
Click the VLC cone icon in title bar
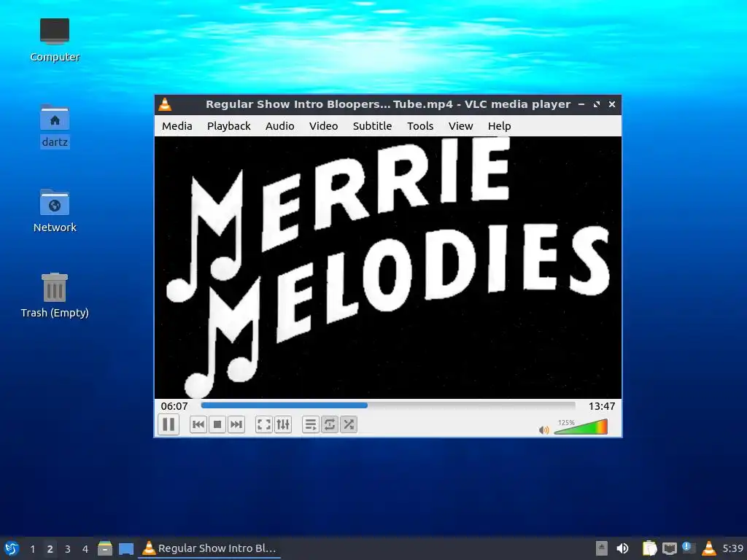(165, 104)
